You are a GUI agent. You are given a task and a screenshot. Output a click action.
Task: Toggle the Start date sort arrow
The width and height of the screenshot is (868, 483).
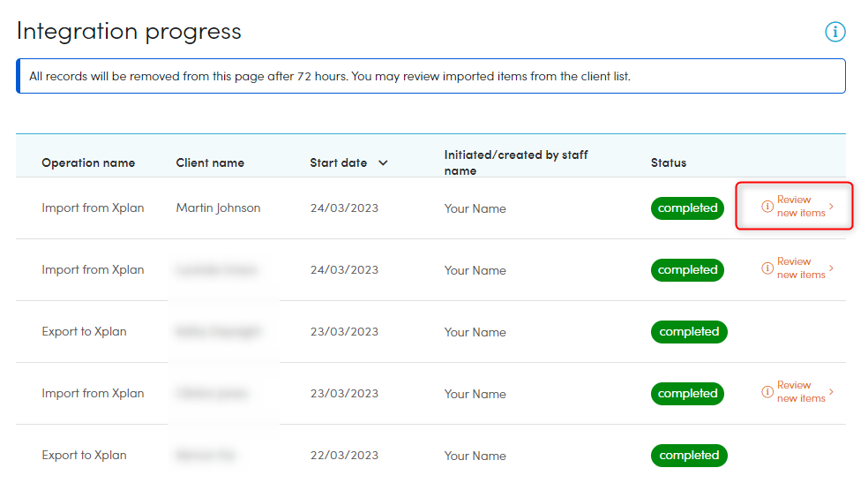pyautogui.click(x=383, y=163)
